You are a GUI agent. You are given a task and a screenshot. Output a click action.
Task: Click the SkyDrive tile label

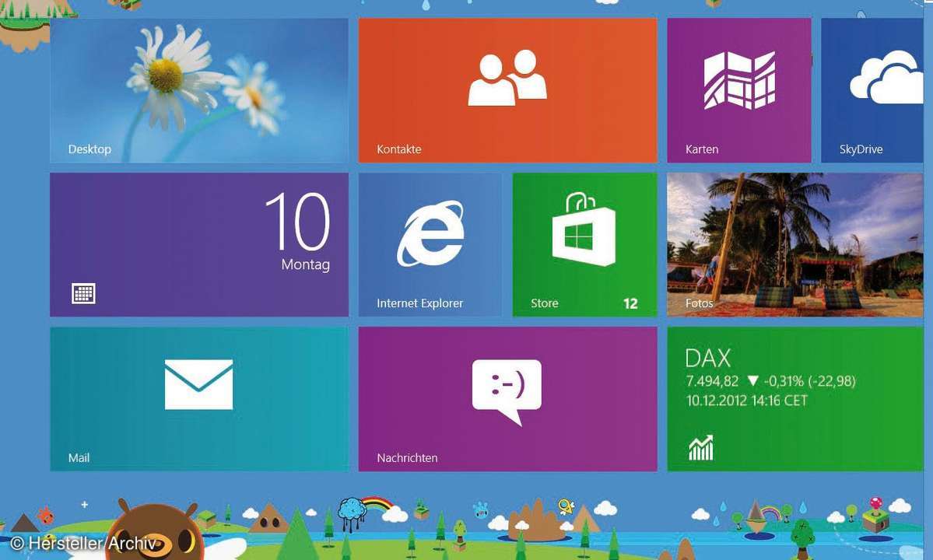[x=861, y=149]
